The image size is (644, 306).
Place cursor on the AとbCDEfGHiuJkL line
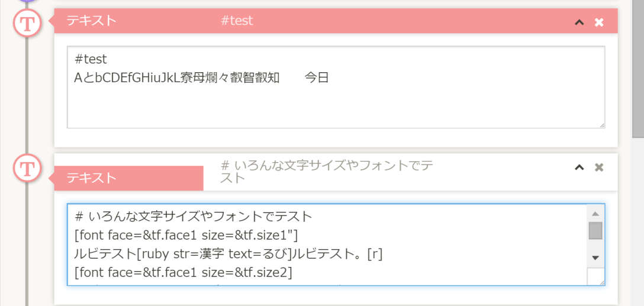201,78
